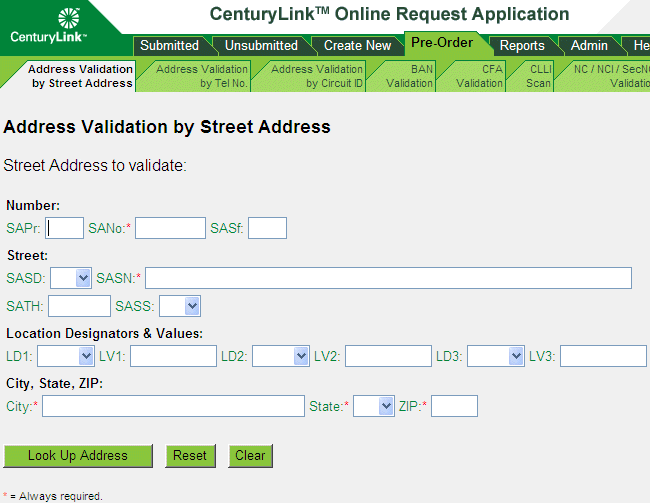This screenshot has width=650, height=503.
Task: Expand the SASD direction dropdown
Action: point(70,278)
